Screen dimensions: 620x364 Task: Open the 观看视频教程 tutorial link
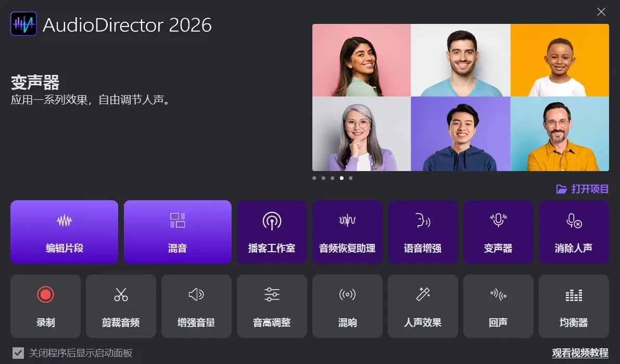pos(579,353)
